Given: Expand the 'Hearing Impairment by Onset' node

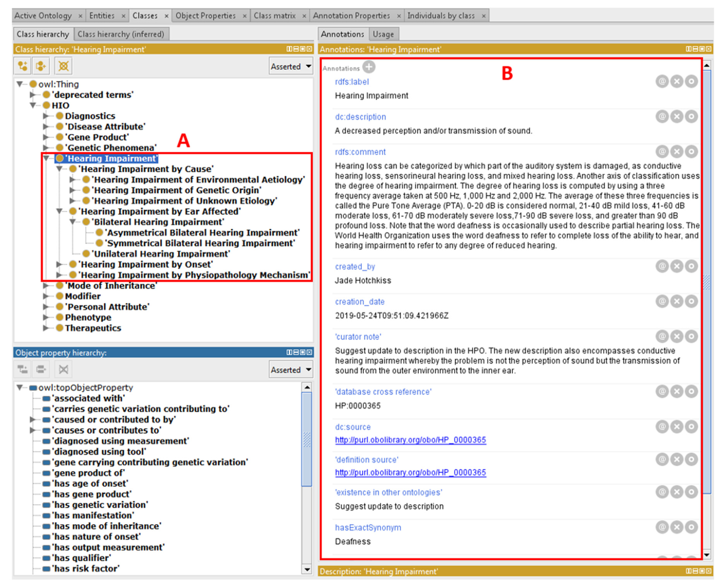Looking at the screenshot, I should (x=59, y=264).
